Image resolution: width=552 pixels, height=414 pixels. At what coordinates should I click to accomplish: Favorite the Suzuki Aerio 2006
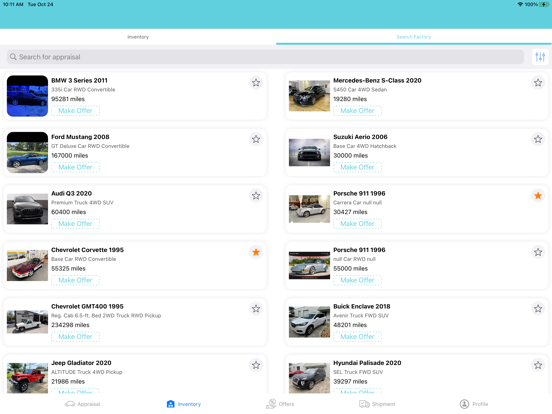(x=538, y=139)
